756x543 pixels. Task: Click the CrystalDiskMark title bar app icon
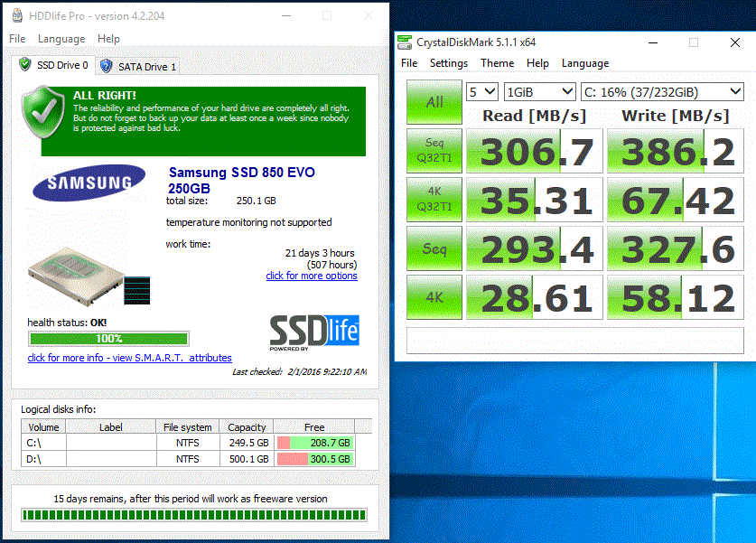point(405,42)
